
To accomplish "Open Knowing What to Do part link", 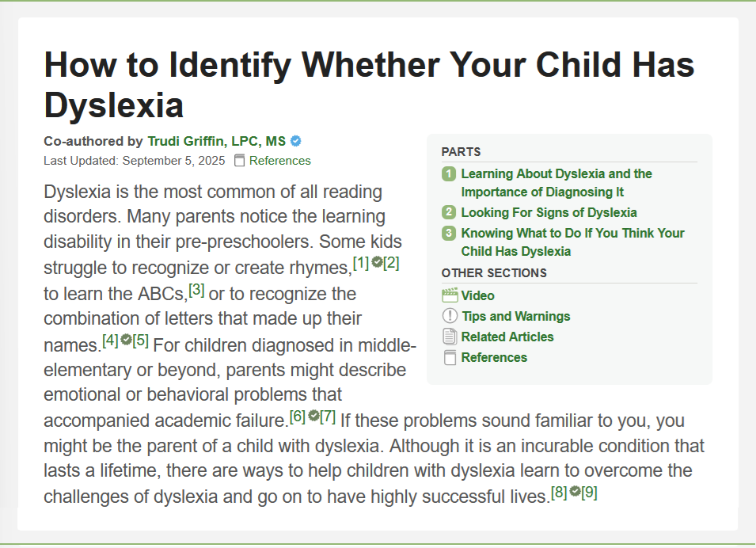I will [x=572, y=233].
